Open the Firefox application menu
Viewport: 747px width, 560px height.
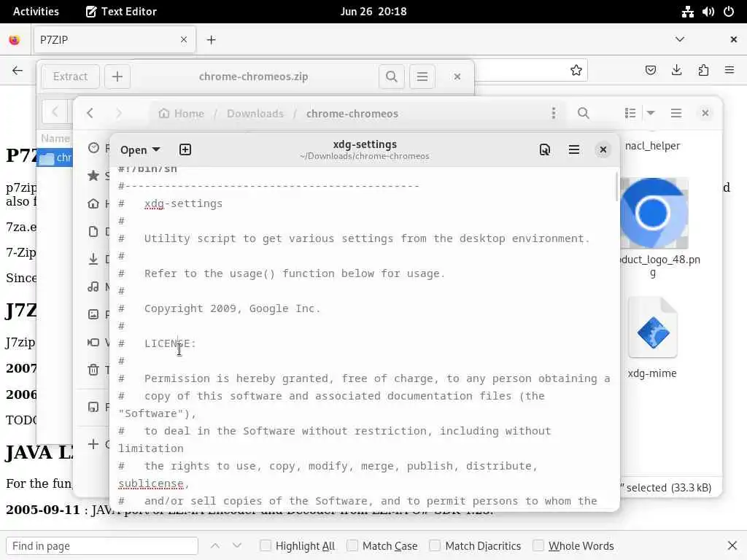(x=729, y=71)
